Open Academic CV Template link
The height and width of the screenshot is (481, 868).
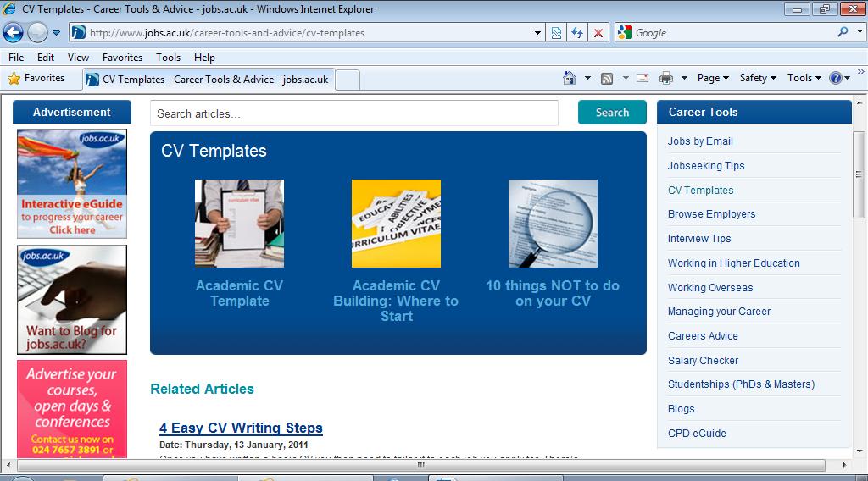point(239,294)
